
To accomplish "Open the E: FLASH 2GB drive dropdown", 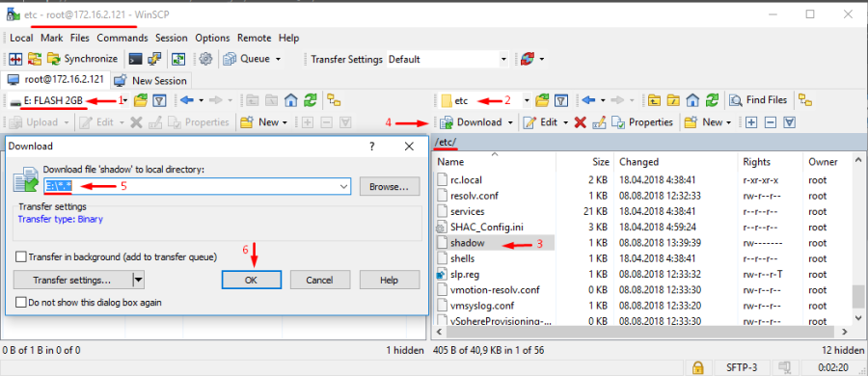I will pyautogui.click(x=126, y=100).
